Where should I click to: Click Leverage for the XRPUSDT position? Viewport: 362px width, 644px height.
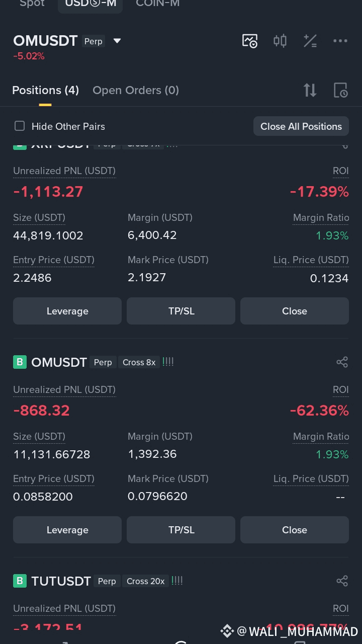click(67, 311)
